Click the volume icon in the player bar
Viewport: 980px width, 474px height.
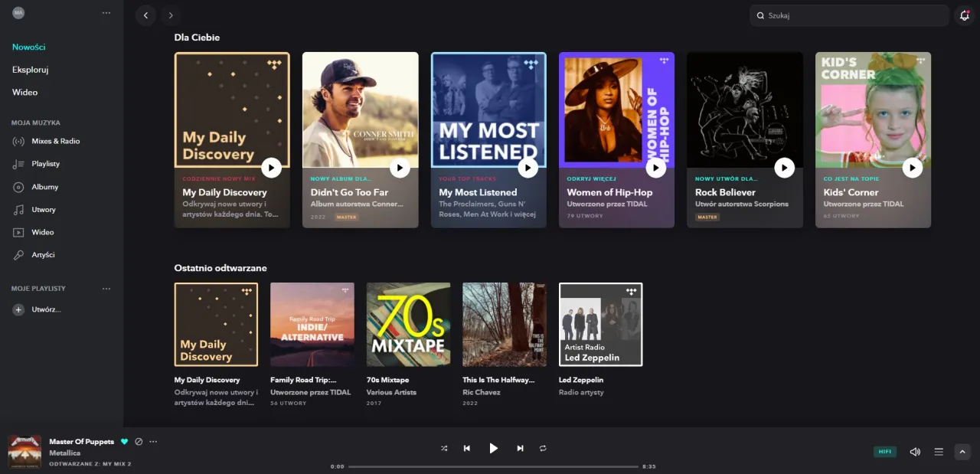pyautogui.click(x=915, y=452)
